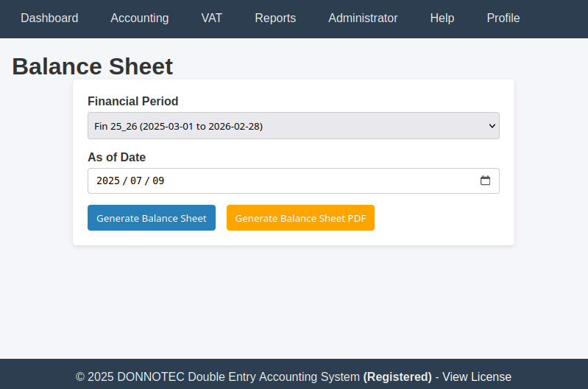Image resolution: width=588 pixels, height=389 pixels.
Task: Click the (Registered) footer text
Action: point(397,376)
